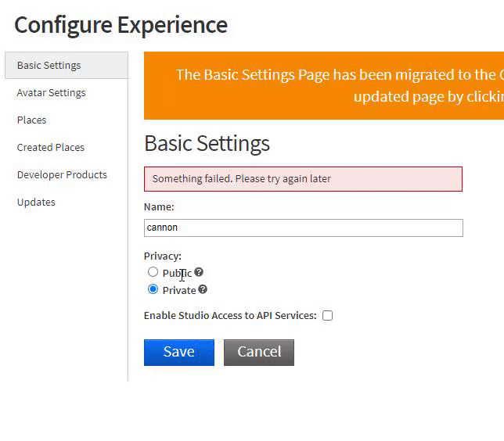This screenshot has height=441, width=504.
Task: Click the Configure Experience page title
Action: (x=121, y=25)
